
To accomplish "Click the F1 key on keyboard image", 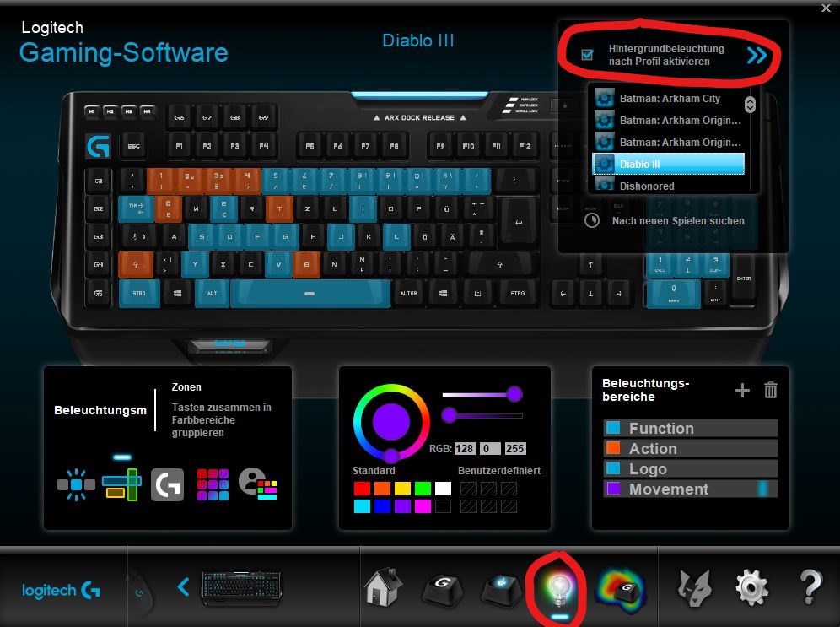I will click(180, 146).
